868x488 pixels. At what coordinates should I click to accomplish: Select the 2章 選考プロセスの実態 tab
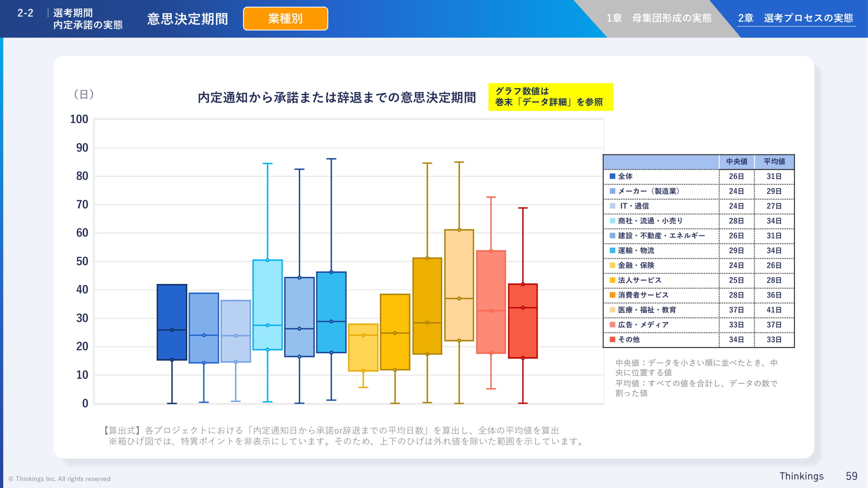[796, 18]
